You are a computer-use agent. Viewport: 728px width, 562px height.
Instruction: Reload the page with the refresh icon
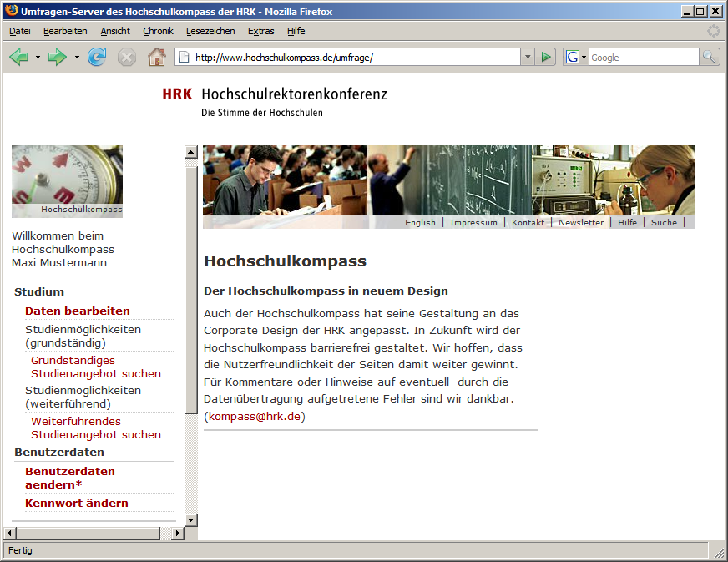pos(97,58)
